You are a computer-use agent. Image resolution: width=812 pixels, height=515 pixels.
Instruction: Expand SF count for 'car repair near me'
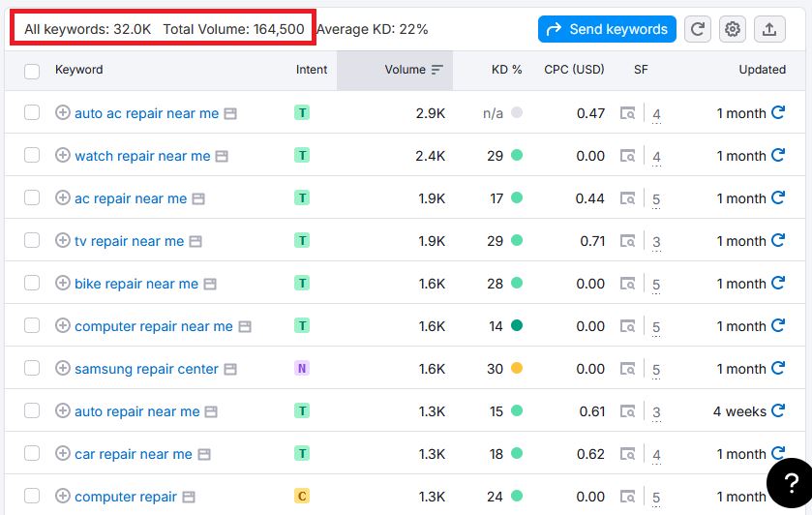[656, 455]
